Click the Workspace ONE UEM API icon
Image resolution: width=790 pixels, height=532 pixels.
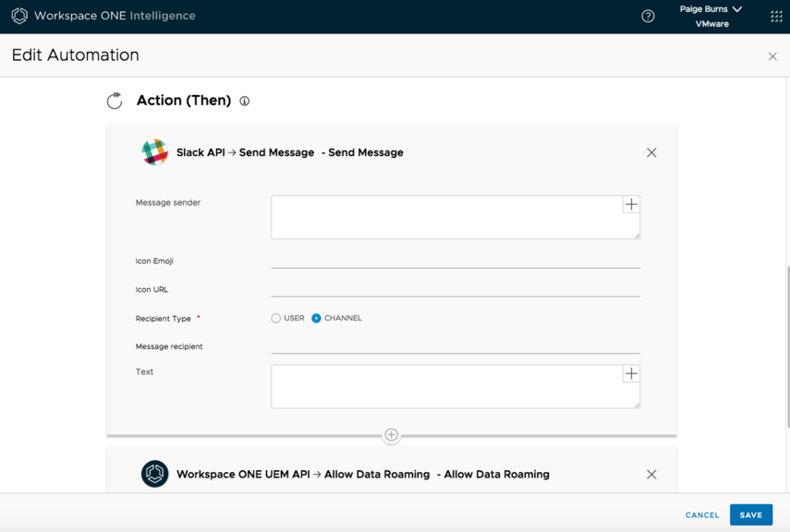[x=154, y=474]
